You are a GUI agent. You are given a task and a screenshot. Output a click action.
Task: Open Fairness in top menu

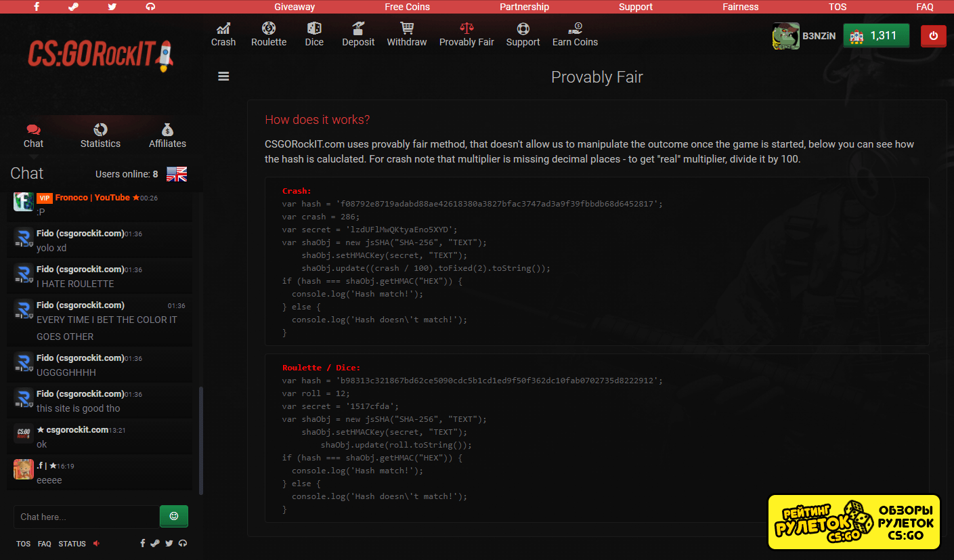741,7
